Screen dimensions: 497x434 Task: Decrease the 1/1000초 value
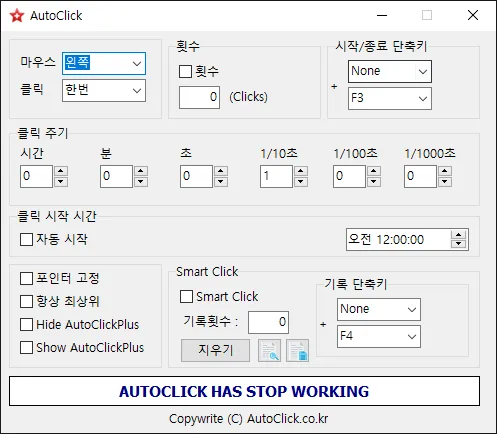coord(445,182)
